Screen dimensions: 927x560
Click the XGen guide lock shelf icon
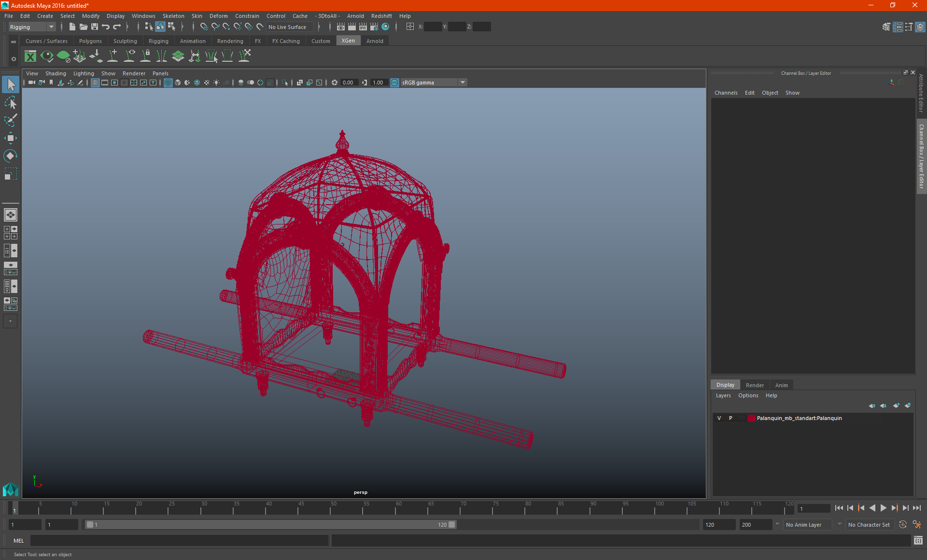pos(145,56)
